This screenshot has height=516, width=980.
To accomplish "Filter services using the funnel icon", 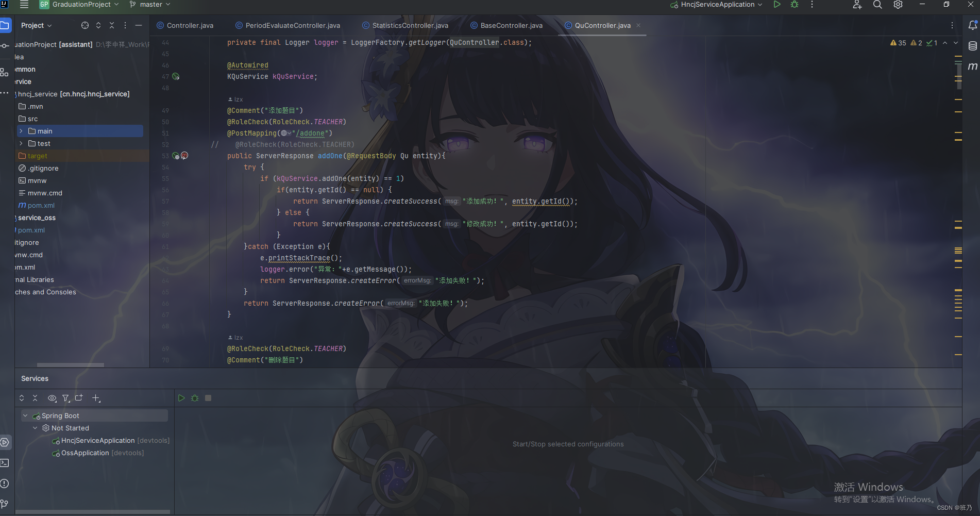I will pos(66,397).
